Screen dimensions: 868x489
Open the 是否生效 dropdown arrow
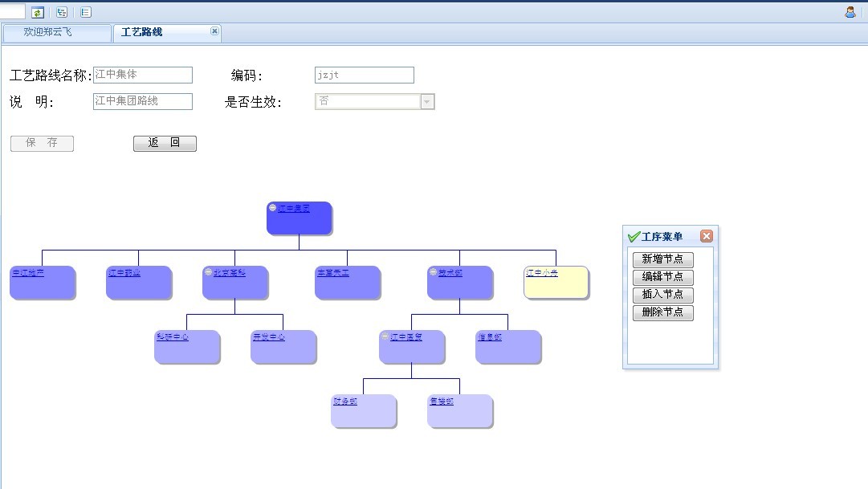(x=427, y=101)
